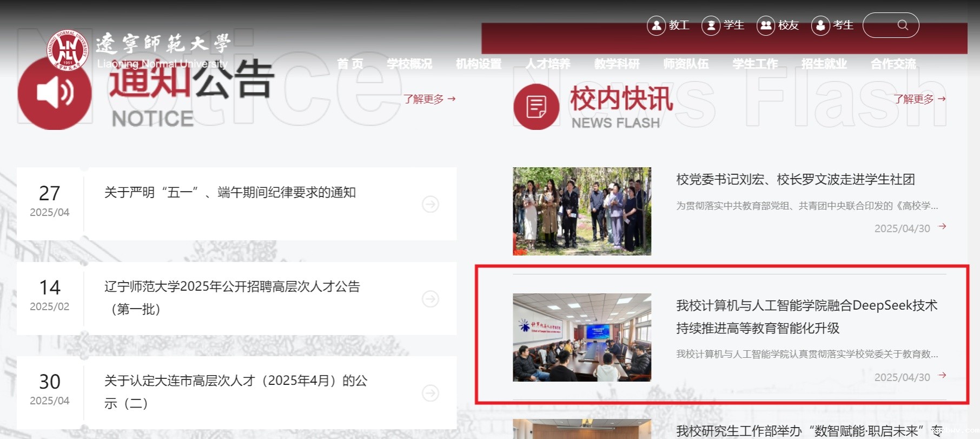Click circled arrow on 大连市高层次人才 notice
This screenshot has width=980, height=439.
430,393
